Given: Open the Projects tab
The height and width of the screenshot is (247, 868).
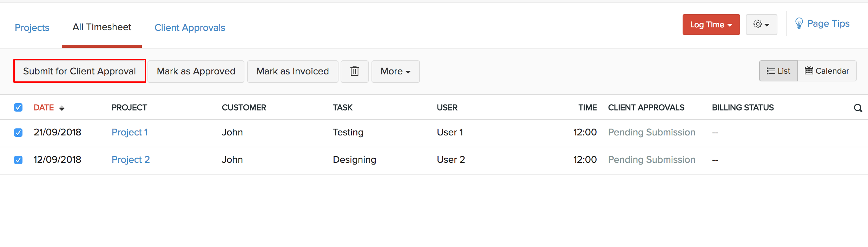Looking at the screenshot, I should click(32, 28).
